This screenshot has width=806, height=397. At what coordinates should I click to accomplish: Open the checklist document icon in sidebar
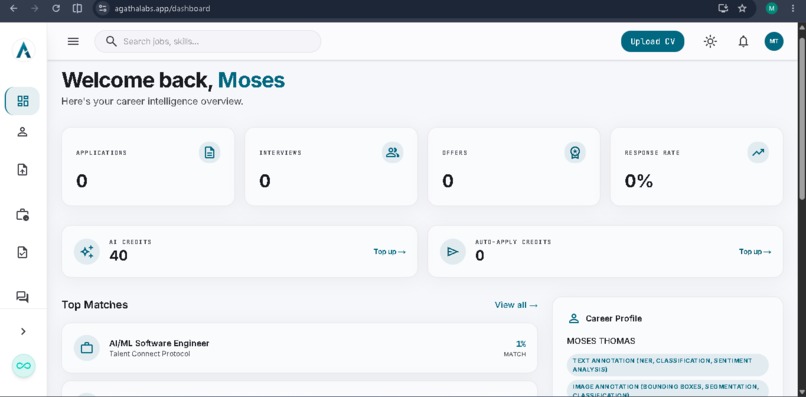[x=22, y=252]
